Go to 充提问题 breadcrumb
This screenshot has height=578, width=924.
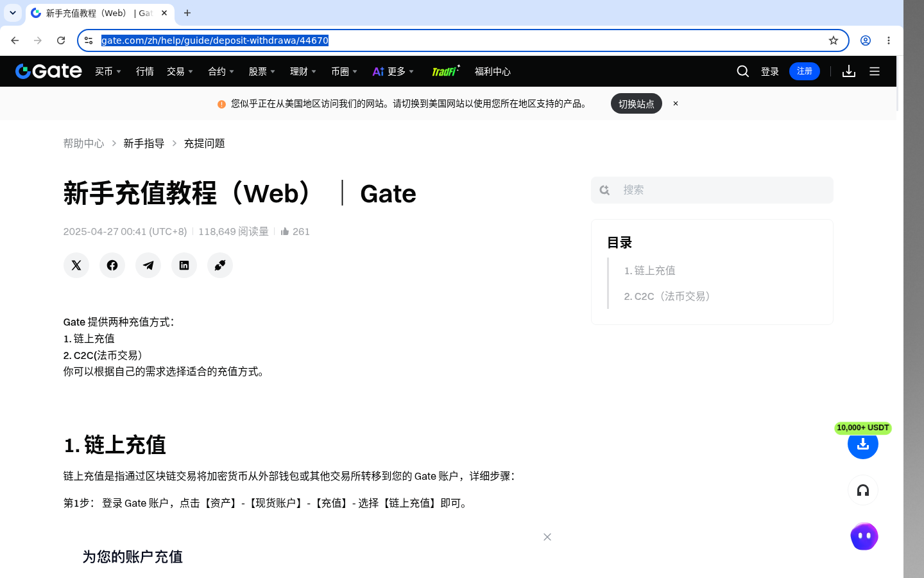pos(204,143)
